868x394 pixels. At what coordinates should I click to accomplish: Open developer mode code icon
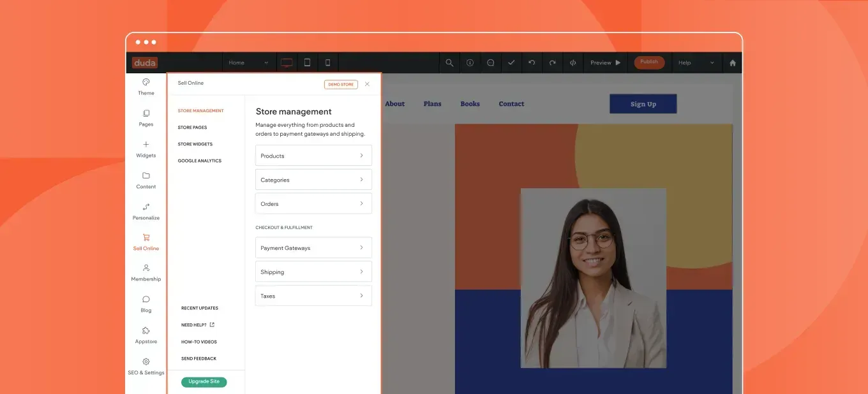point(573,62)
